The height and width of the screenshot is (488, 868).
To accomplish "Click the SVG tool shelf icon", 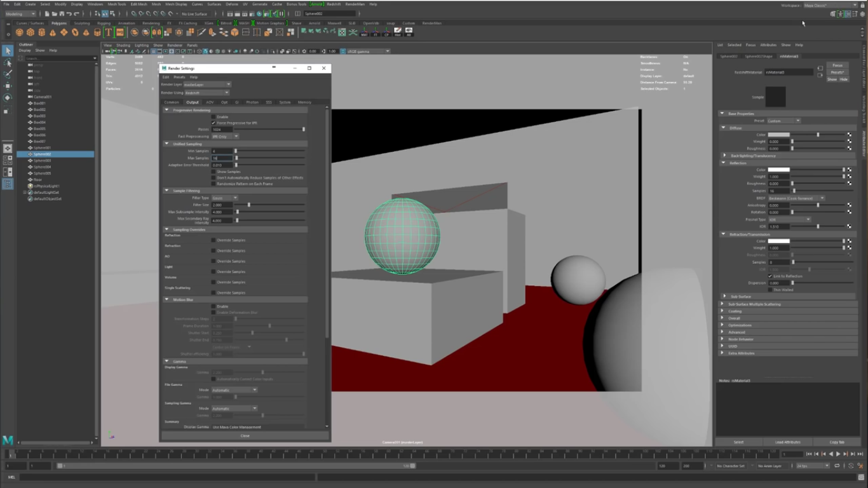I will click(x=119, y=32).
